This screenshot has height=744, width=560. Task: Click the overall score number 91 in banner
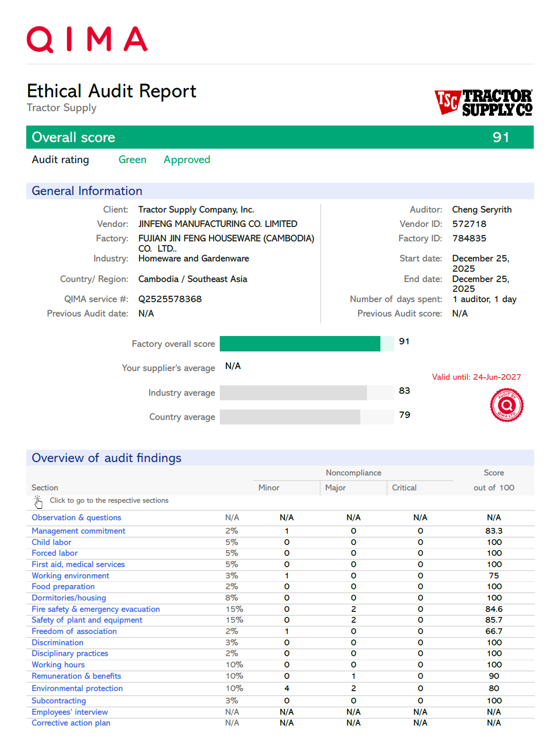[x=501, y=137]
